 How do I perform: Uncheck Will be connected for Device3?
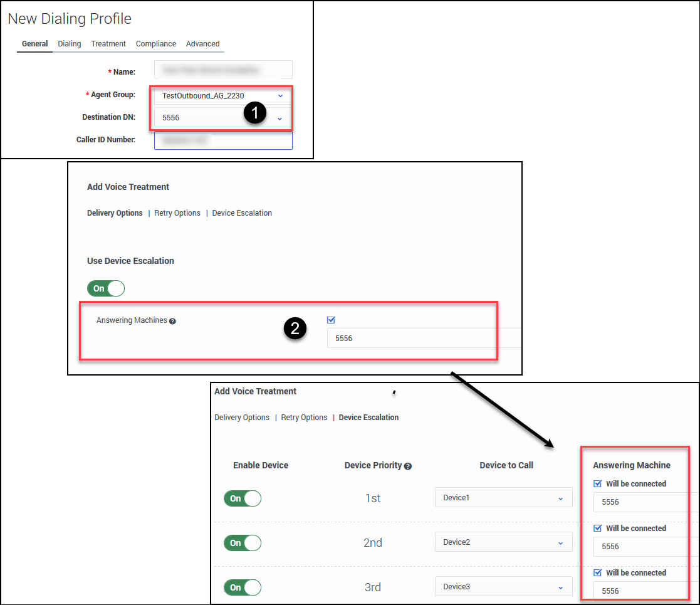click(x=597, y=573)
